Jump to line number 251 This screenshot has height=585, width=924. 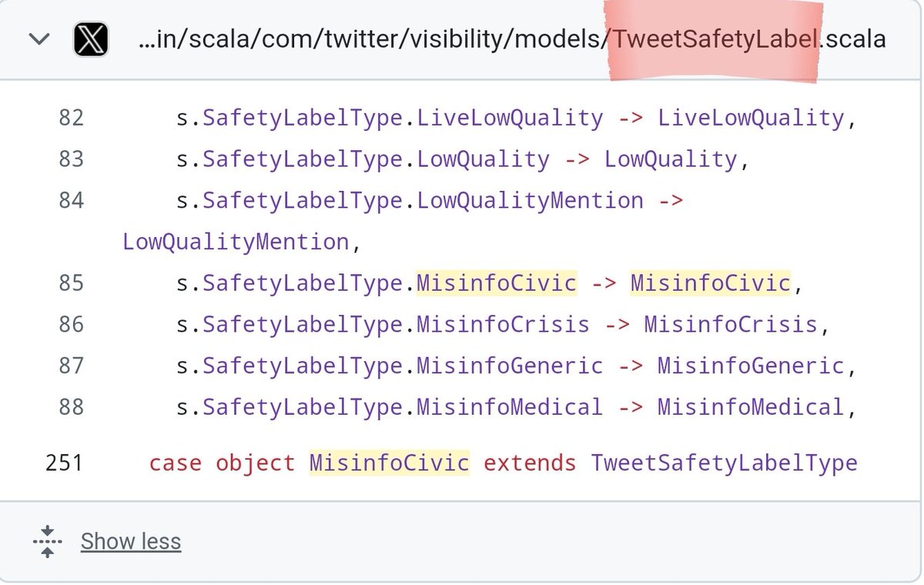coord(65,463)
